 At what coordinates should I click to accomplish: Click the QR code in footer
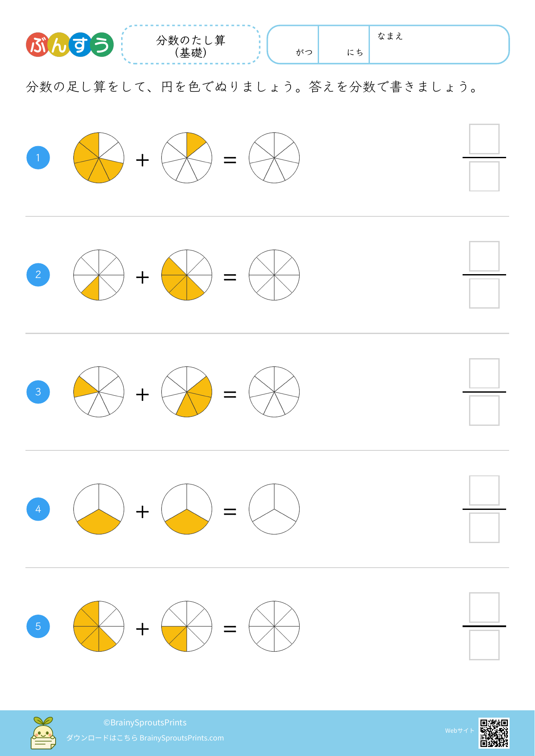(x=494, y=732)
